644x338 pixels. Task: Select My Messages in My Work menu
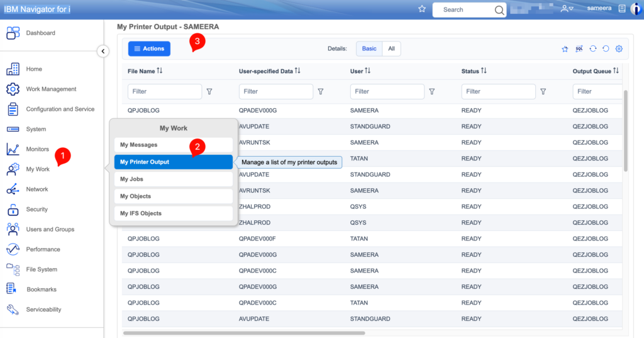[174, 145]
